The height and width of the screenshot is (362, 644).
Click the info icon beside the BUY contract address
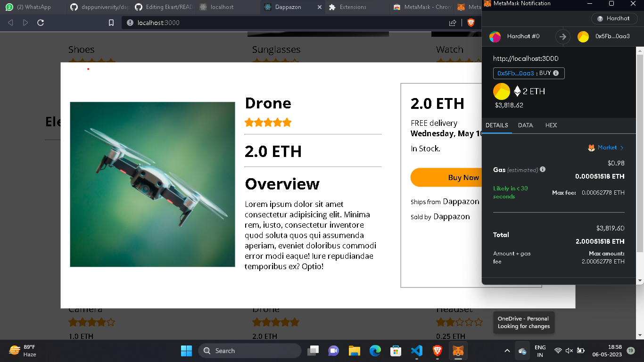(x=556, y=73)
